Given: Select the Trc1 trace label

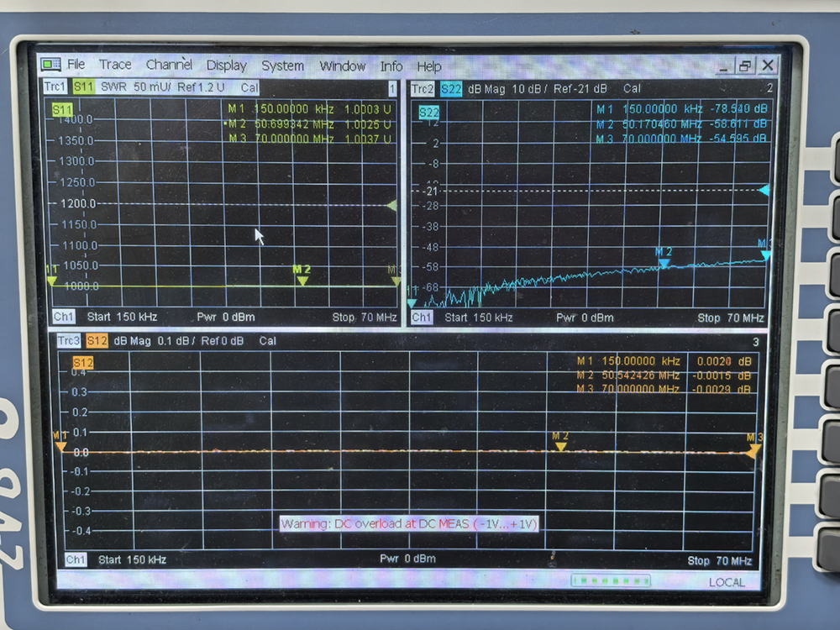Looking at the screenshot, I should coord(55,87).
